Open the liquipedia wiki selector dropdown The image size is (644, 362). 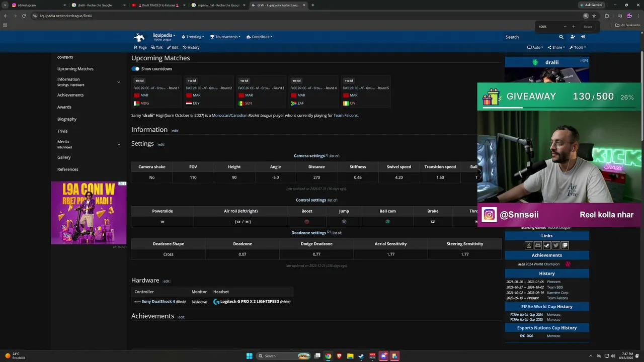point(164,37)
